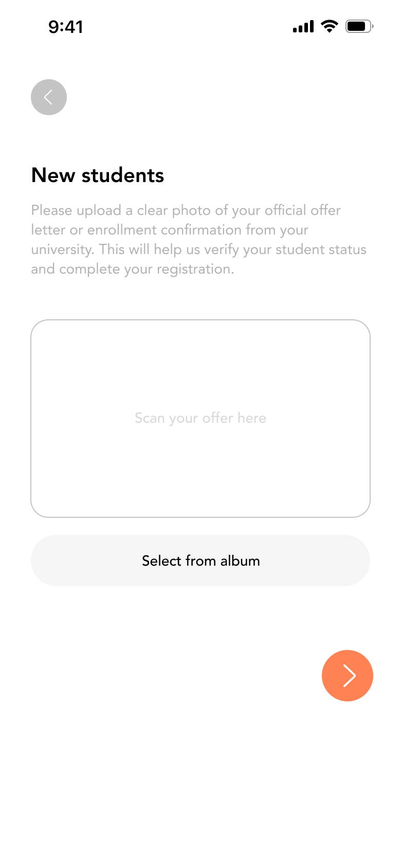Image resolution: width=401 pixels, height=868 pixels.
Task: Click the word 'university' in the description
Action: (62, 250)
